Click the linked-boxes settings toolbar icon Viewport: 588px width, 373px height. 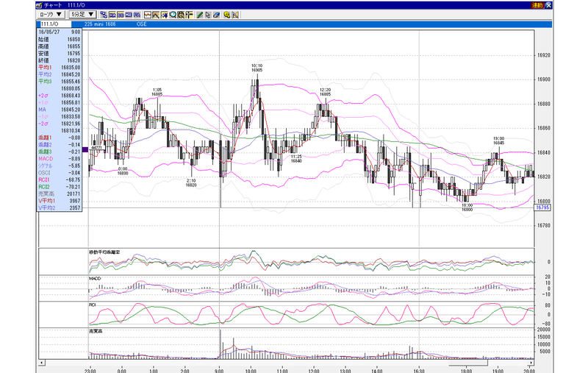pos(104,15)
